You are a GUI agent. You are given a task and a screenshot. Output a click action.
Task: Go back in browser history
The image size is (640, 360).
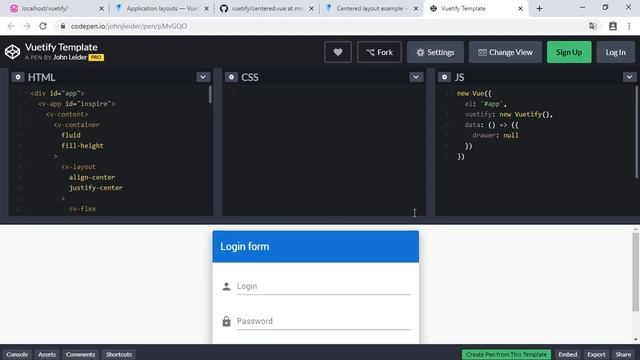(x=11, y=26)
